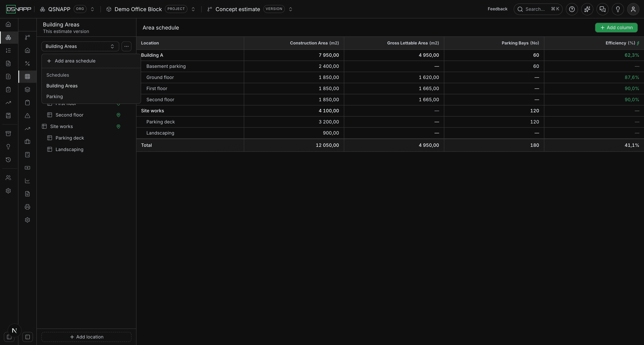Open the archive box icon in outer sidebar

coord(8,134)
